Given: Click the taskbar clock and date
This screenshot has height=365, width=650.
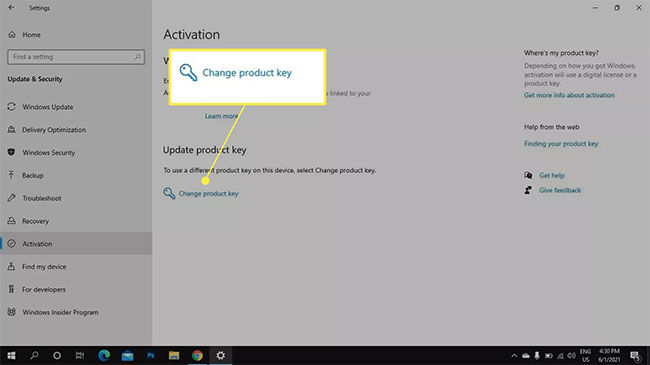Looking at the screenshot, I should pos(609,356).
